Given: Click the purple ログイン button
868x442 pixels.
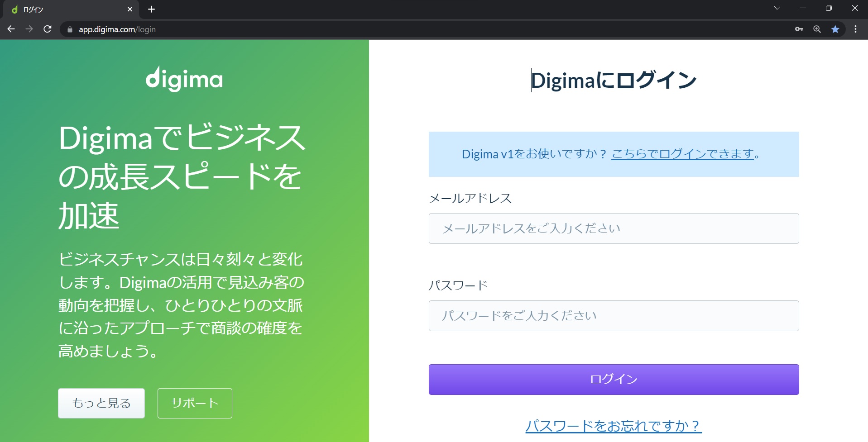Looking at the screenshot, I should tap(614, 380).
